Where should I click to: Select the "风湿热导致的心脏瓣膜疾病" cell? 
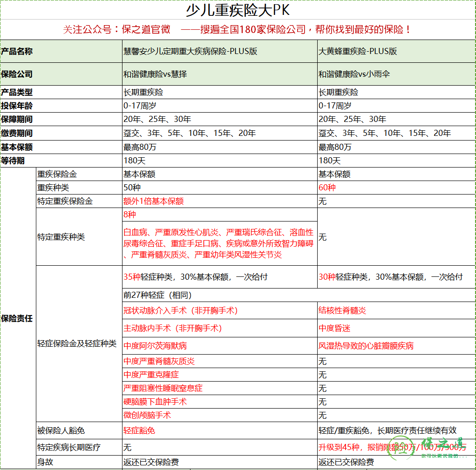point(396,346)
